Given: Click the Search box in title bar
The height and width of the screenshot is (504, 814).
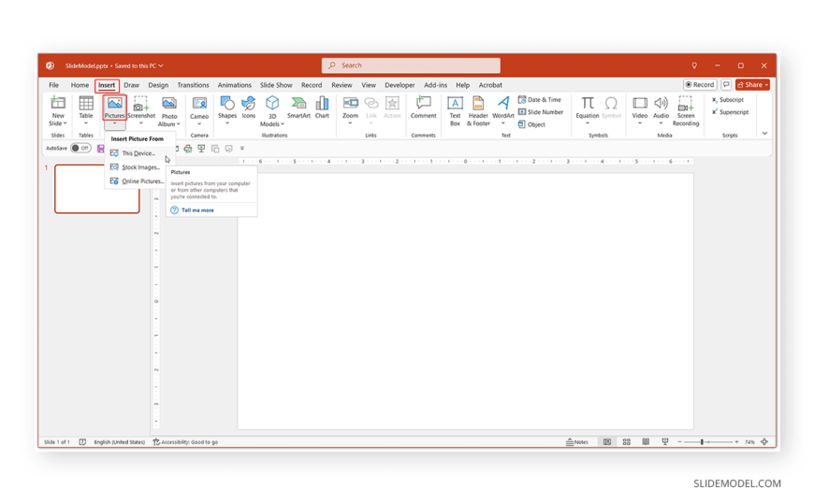Looking at the screenshot, I should click(x=411, y=65).
